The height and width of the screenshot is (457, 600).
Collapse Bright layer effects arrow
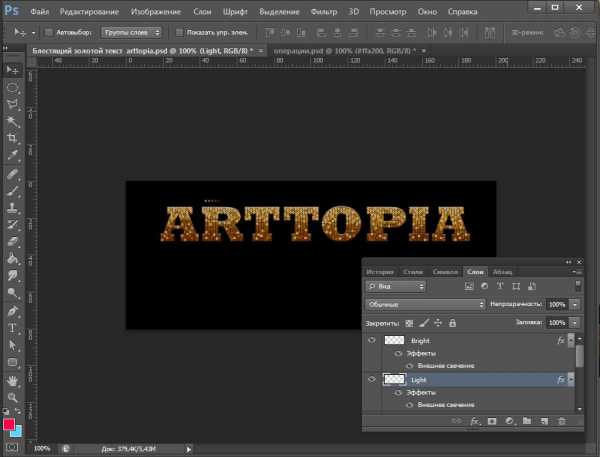pyautogui.click(x=571, y=339)
